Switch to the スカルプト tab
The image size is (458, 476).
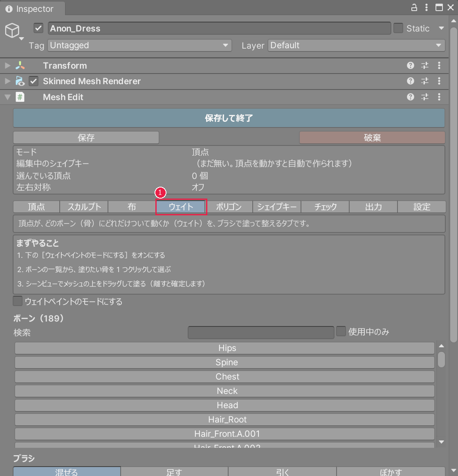pyautogui.click(x=84, y=207)
